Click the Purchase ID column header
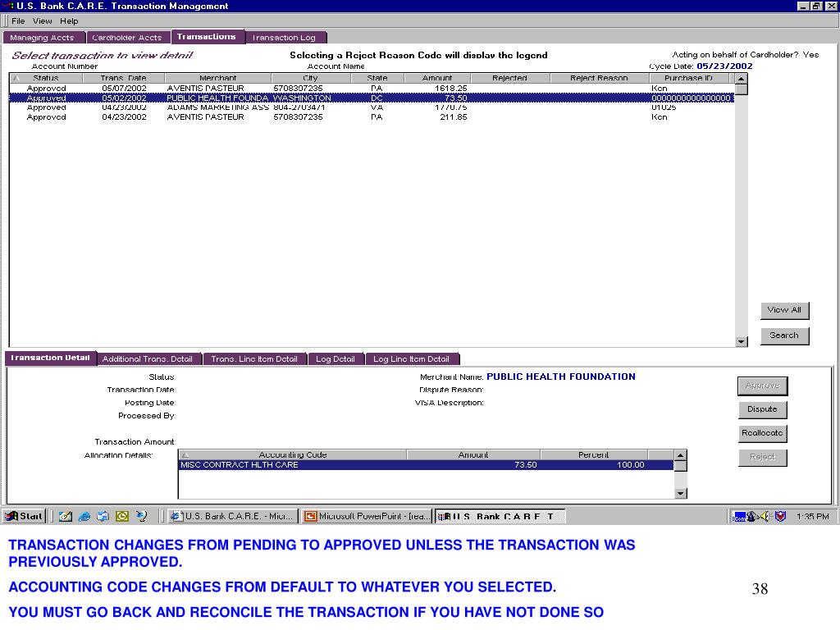This screenshot has width=840, height=630. pyautogui.click(x=689, y=78)
